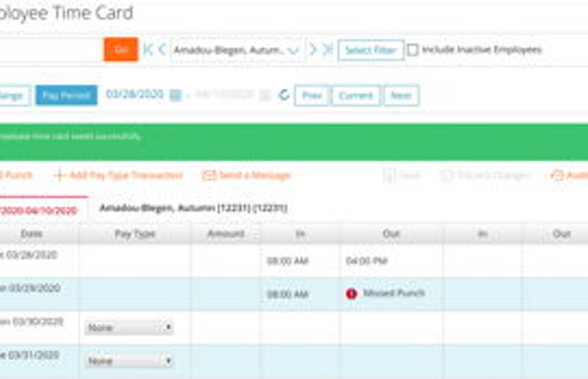
Task: Click employee name Amadou-Blegen, Autumn [12231]
Action: 193,208
